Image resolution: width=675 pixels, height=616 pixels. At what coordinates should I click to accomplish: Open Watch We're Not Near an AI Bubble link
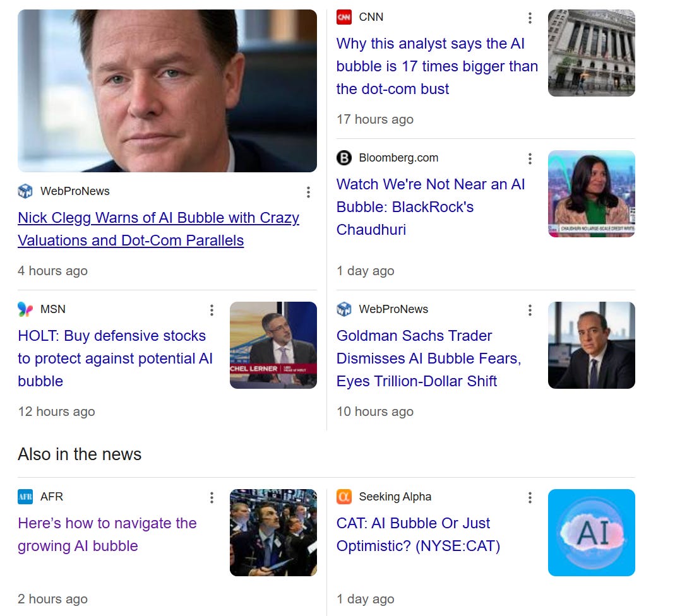click(431, 207)
